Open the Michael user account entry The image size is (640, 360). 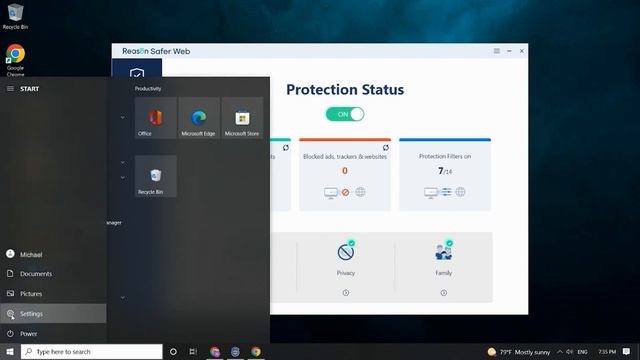coord(53,254)
